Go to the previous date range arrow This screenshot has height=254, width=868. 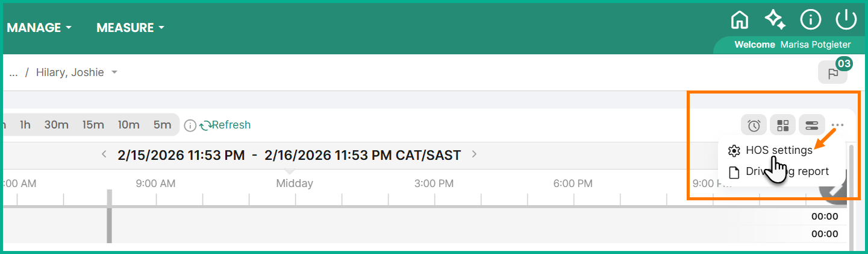pyautogui.click(x=104, y=154)
